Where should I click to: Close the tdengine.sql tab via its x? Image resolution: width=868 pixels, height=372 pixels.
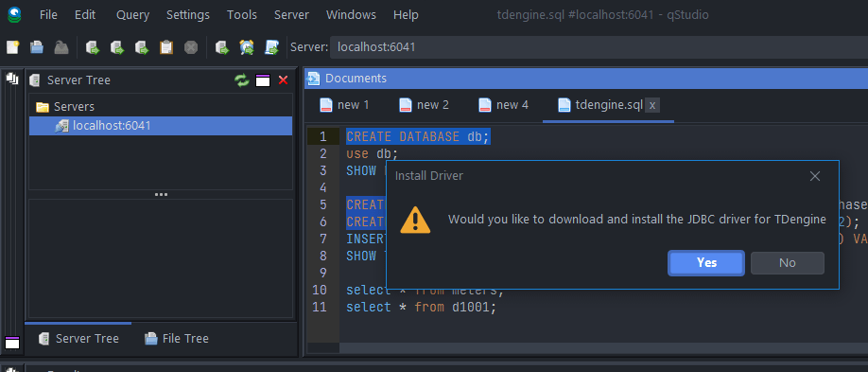[652, 105]
